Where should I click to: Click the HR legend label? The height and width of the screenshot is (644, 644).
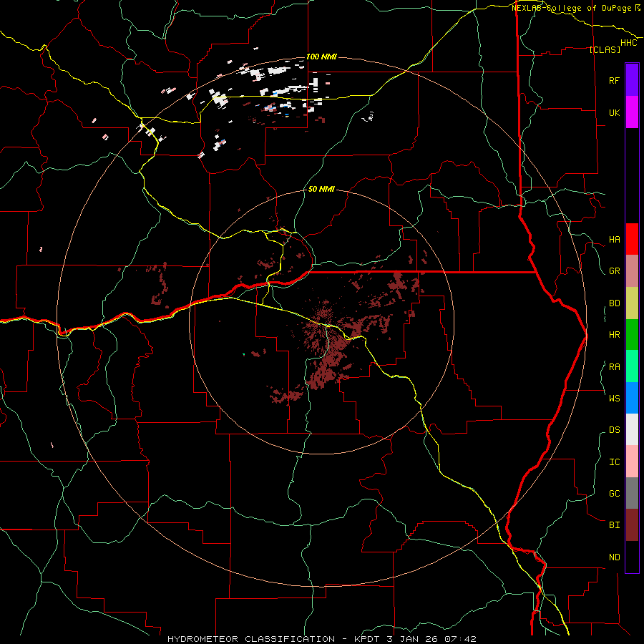coord(614,335)
